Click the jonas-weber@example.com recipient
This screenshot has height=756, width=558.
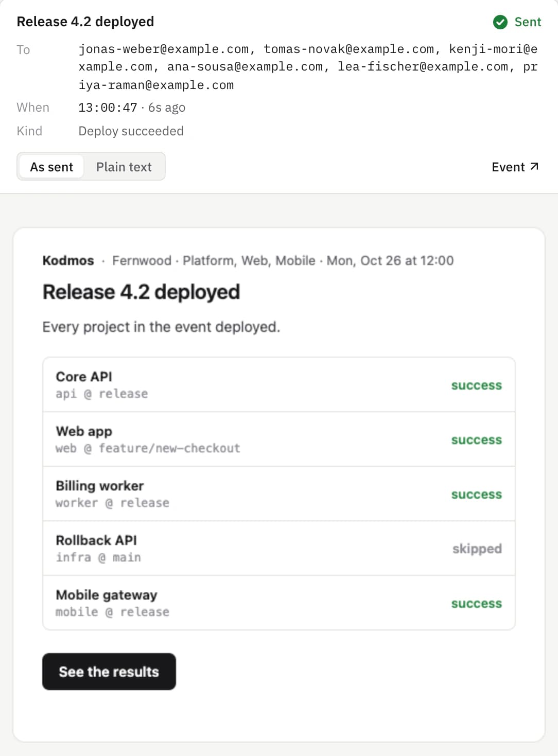[x=163, y=49]
